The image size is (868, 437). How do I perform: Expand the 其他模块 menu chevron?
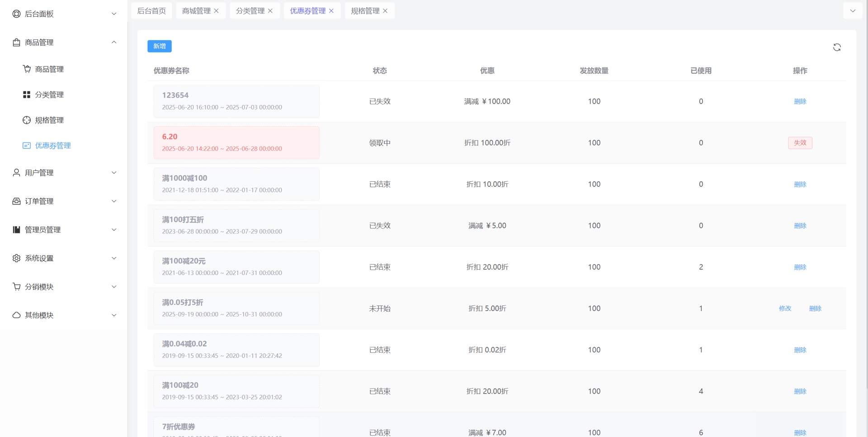[x=114, y=315]
